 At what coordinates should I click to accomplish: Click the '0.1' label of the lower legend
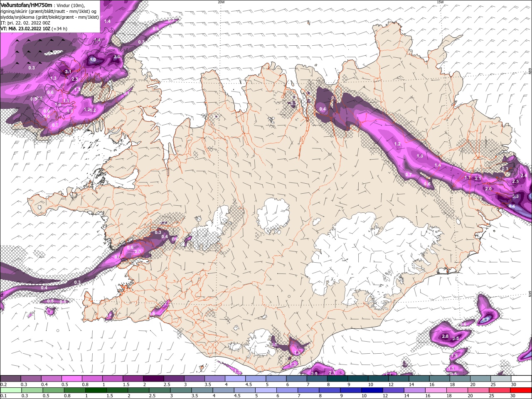tap(3, 396)
